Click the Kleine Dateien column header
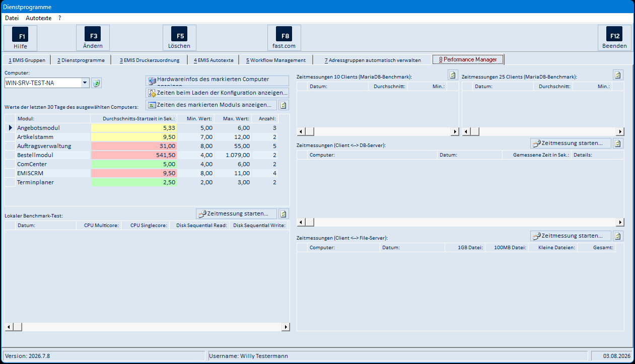Viewport: 635px width, 364px height. pos(553,248)
